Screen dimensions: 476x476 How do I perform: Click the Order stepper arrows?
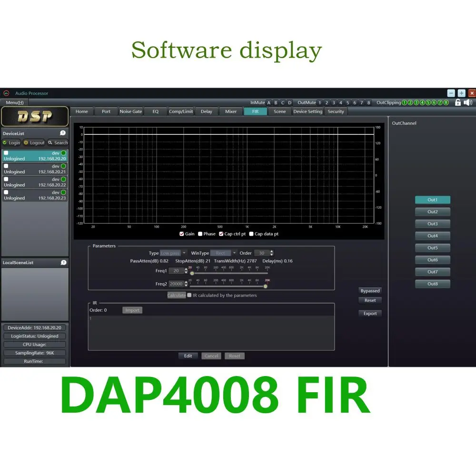(x=272, y=253)
